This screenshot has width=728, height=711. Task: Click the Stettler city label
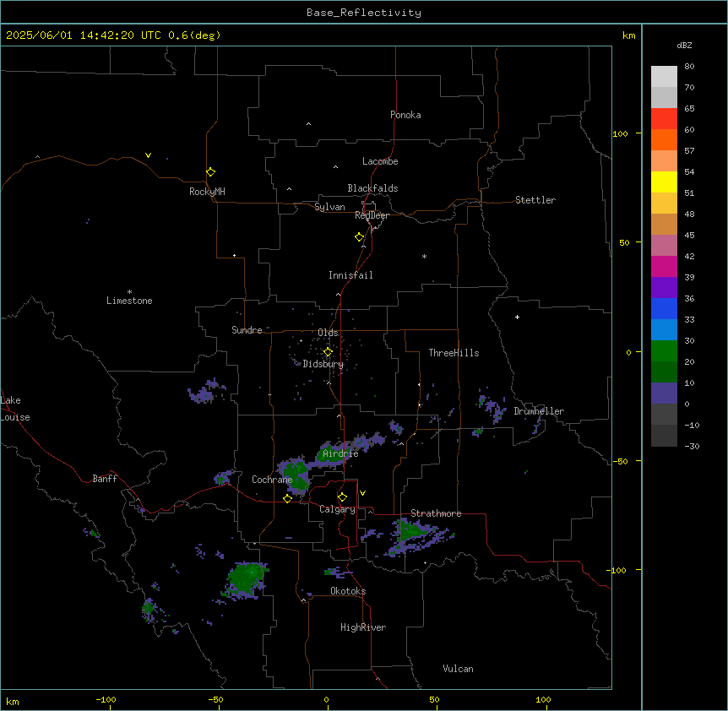click(535, 200)
